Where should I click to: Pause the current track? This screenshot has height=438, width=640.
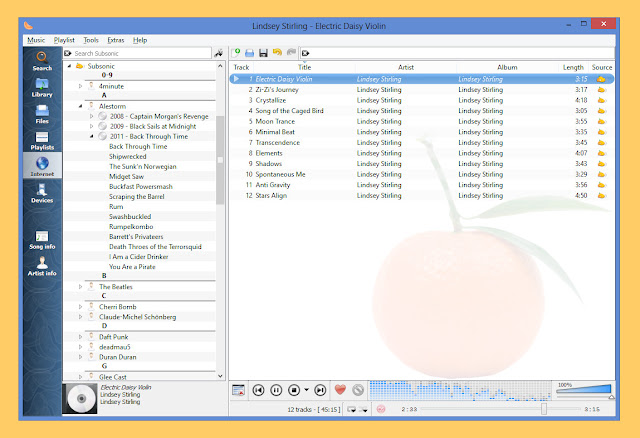[276, 390]
